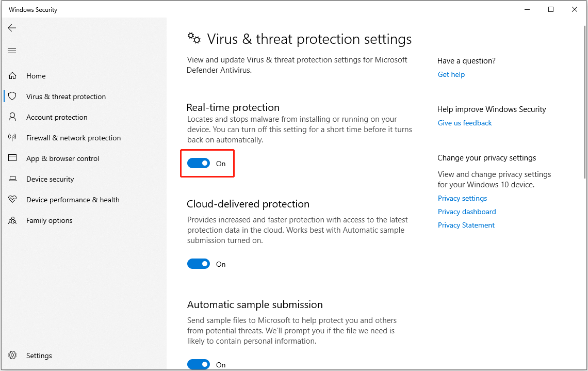The height and width of the screenshot is (371, 588).
Task: Open the Settings gear at the bottom
Action: pos(12,355)
